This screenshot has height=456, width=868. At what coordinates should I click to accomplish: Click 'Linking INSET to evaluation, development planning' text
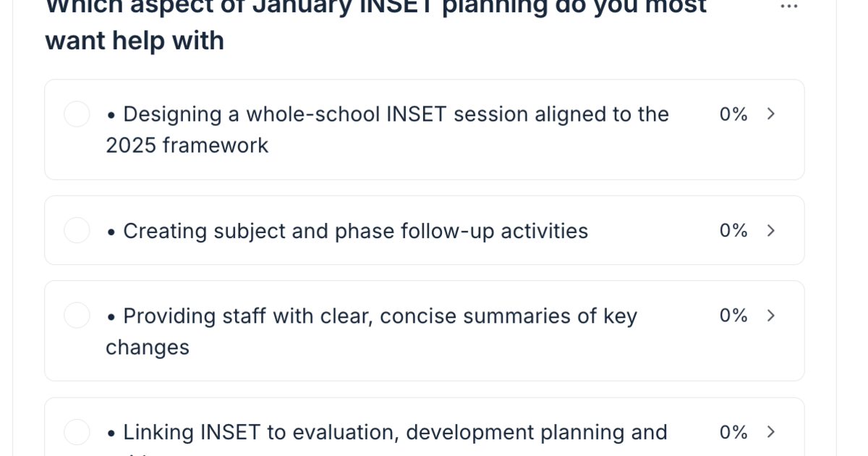395,433
